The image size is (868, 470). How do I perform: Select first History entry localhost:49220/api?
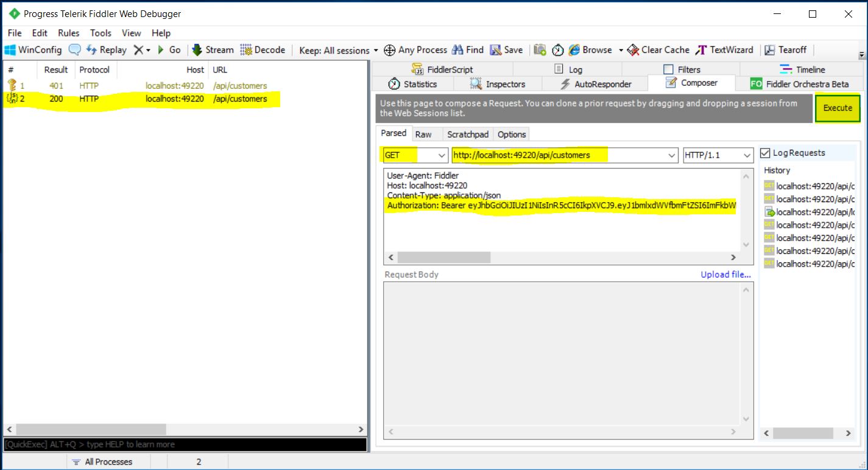tap(810, 186)
